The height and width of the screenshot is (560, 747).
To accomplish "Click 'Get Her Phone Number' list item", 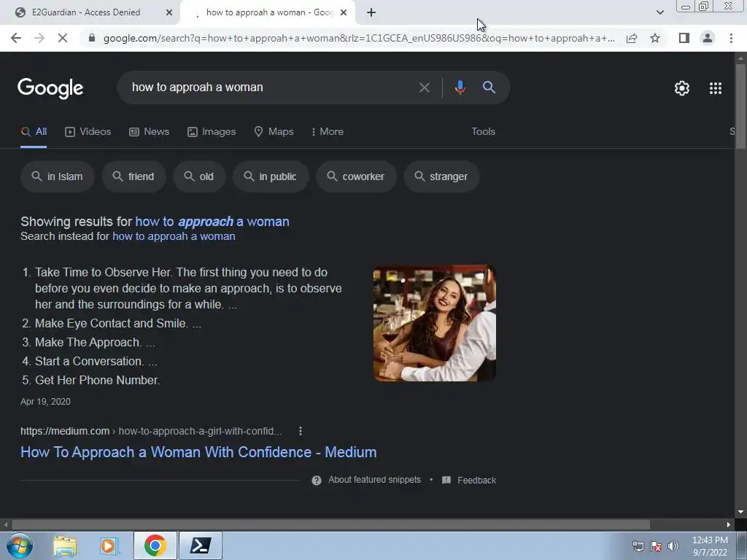I will (x=97, y=380).
